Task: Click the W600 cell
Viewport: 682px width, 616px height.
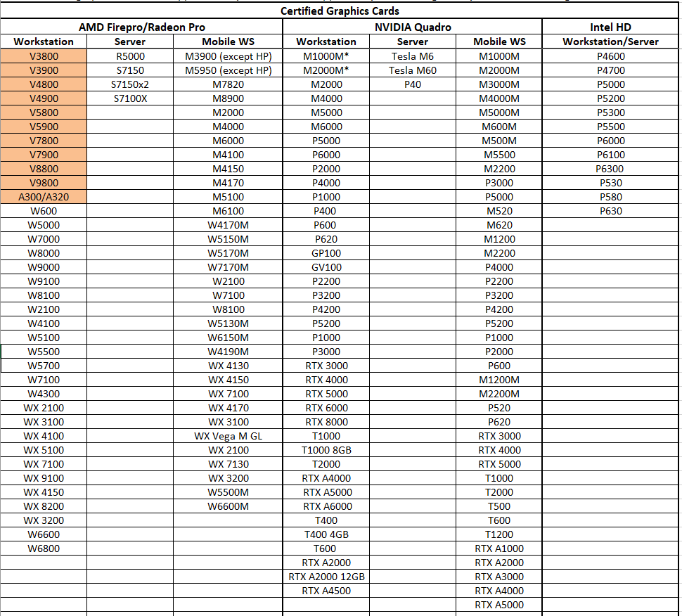Action: [x=44, y=211]
